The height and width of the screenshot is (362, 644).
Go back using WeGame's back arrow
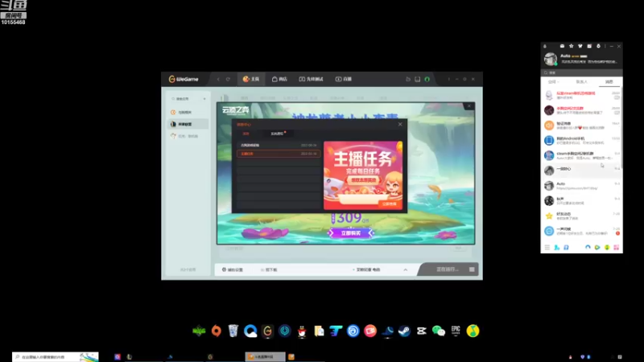[x=218, y=79]
